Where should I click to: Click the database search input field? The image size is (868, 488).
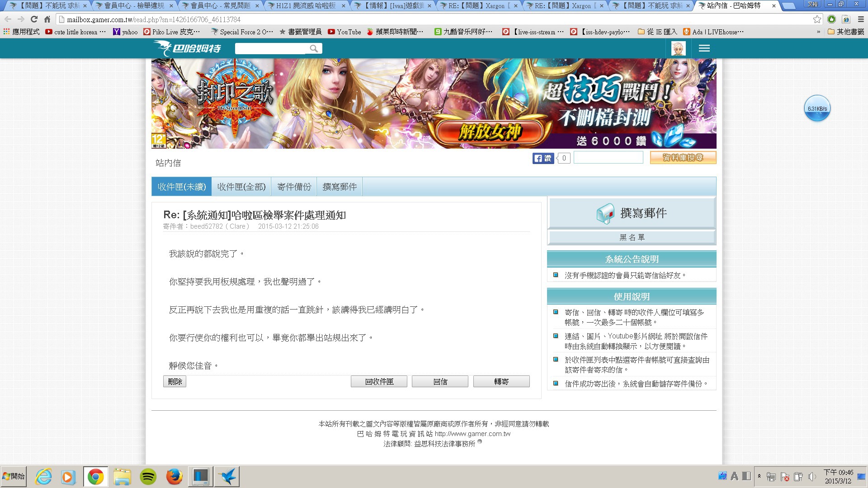coord(608,158)
